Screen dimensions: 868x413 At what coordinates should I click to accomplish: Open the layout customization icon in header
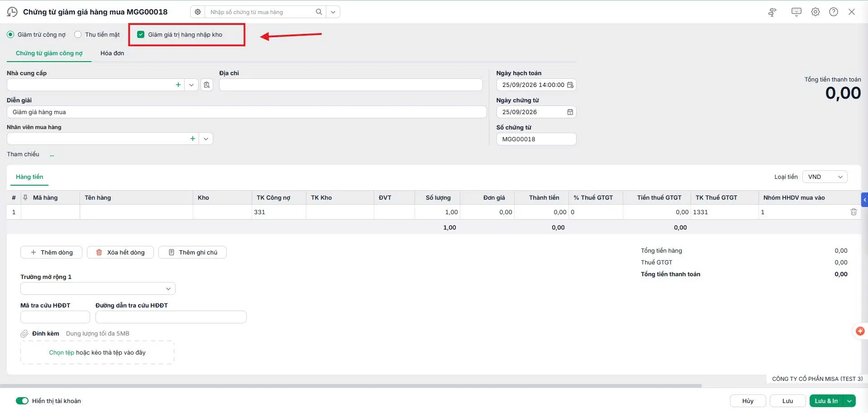[773, 12]
